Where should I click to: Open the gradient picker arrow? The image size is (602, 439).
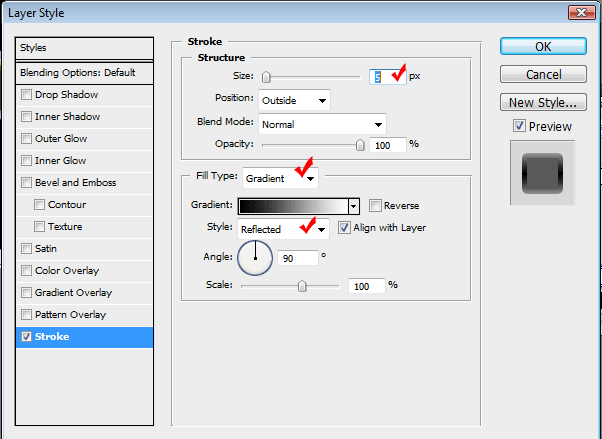pos(354,206)
